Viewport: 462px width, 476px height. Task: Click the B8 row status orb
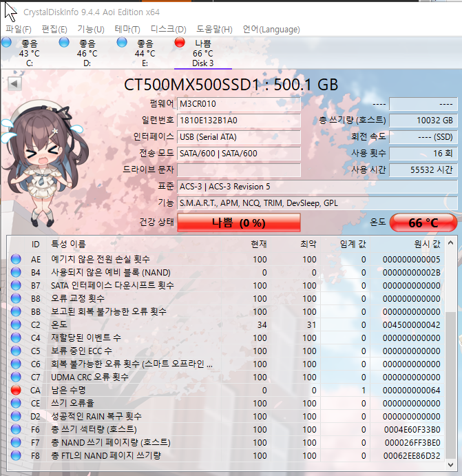[16, 298]
